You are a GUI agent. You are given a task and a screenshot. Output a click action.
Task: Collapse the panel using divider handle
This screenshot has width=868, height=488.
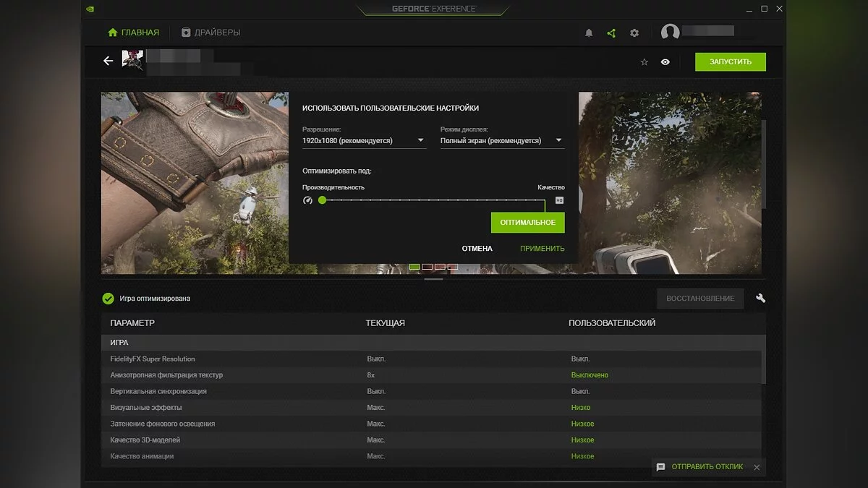click(x=433, y=278)
